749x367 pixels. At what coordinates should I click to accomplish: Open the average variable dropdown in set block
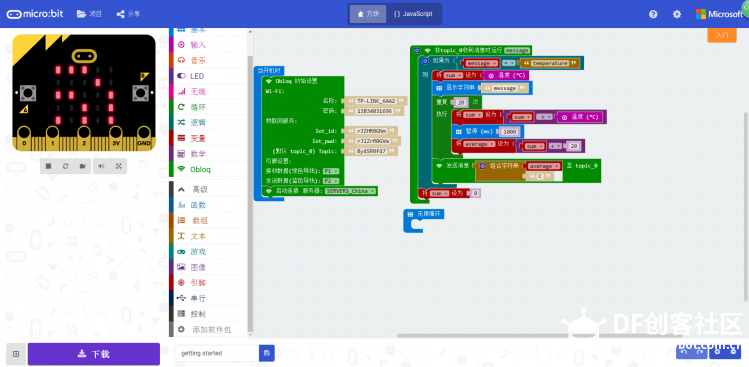(479, 144)
